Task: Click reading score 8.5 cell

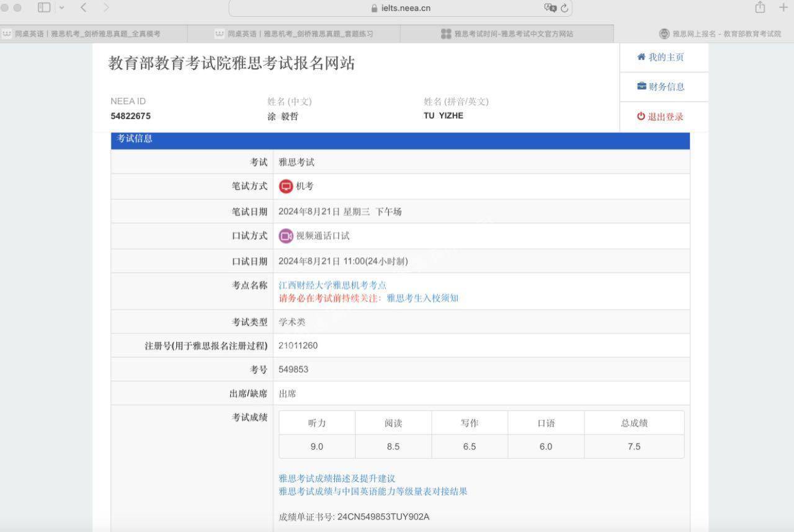Action: tap(393, 446)
